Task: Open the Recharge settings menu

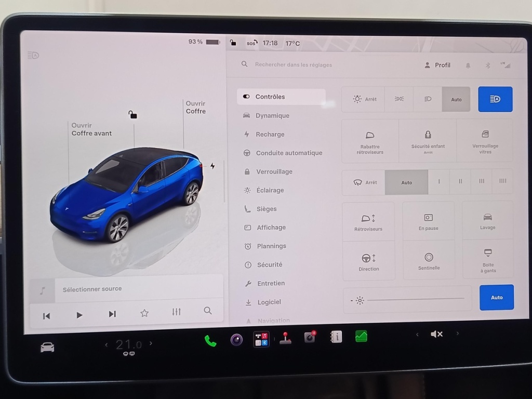Action: 264,135
